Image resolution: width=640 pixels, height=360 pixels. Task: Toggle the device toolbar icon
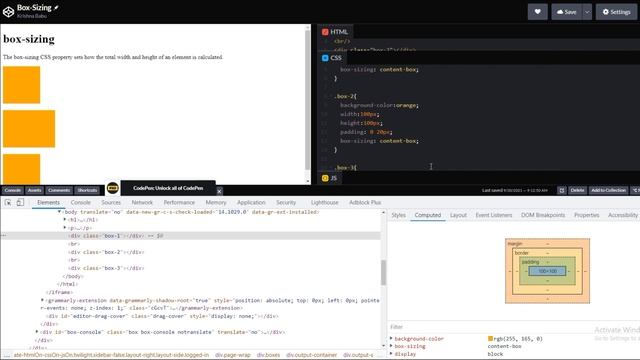pos(20,202)
